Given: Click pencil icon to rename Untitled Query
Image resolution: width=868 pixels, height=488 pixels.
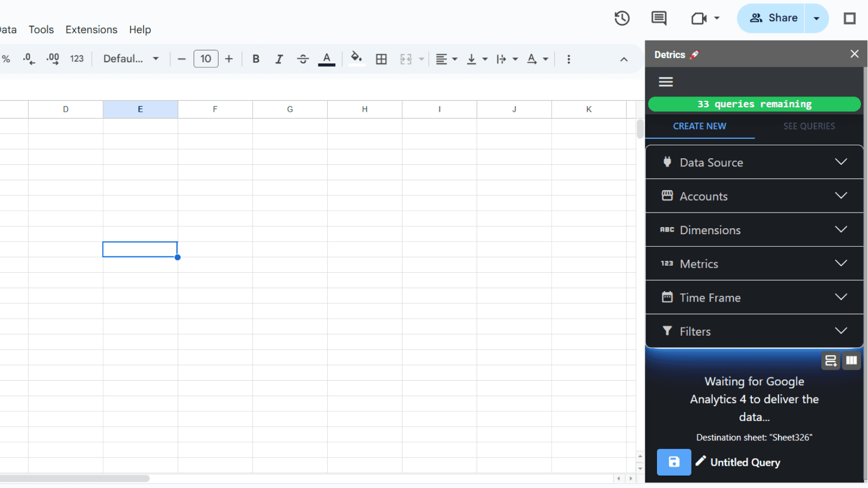Looking at the screenshot, I should 701,461.
